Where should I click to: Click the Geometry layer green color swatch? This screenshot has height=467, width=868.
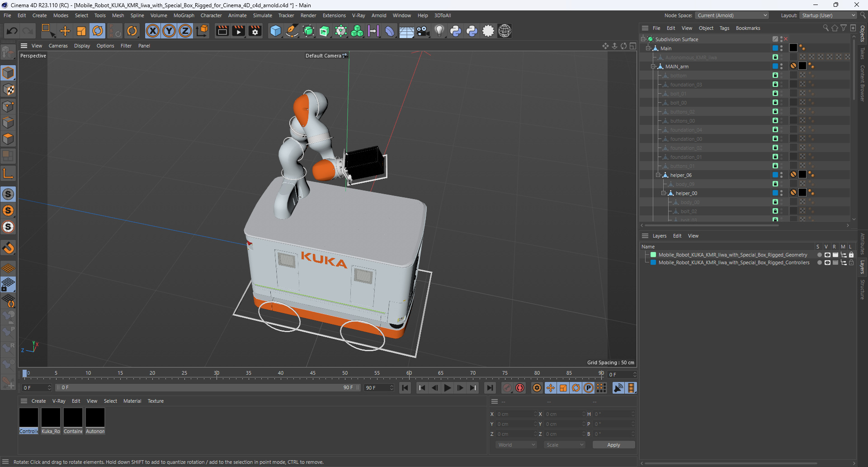pyautogui.click(x=653, y=255)
